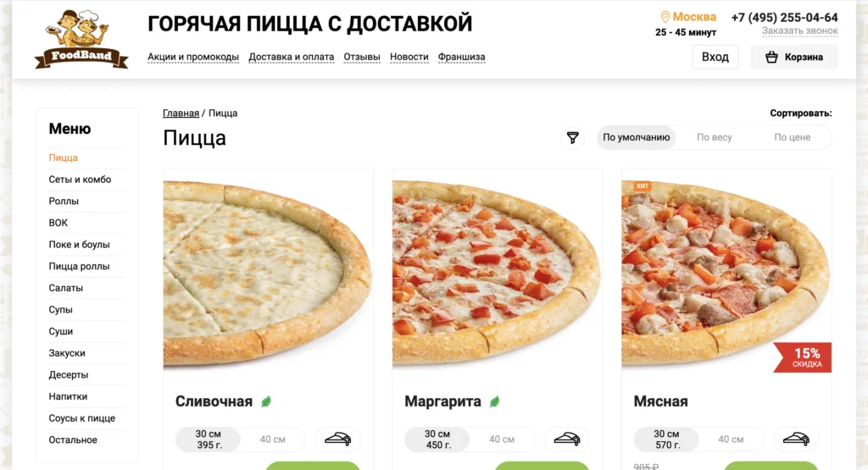
Task: Open Акции и промокоды in top navigation
Action: pos(193,57)
